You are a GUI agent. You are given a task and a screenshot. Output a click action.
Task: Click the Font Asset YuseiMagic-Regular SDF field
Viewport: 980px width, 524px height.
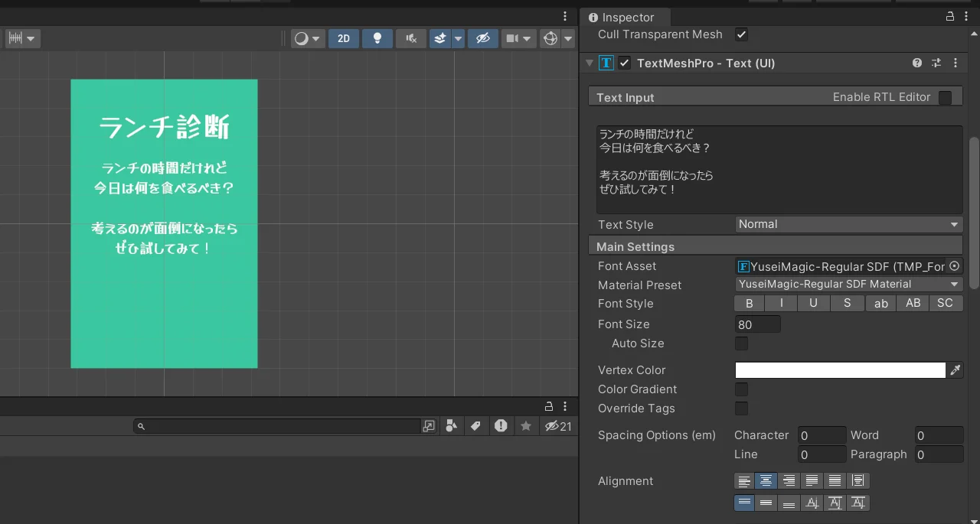(x=841, y=266)
